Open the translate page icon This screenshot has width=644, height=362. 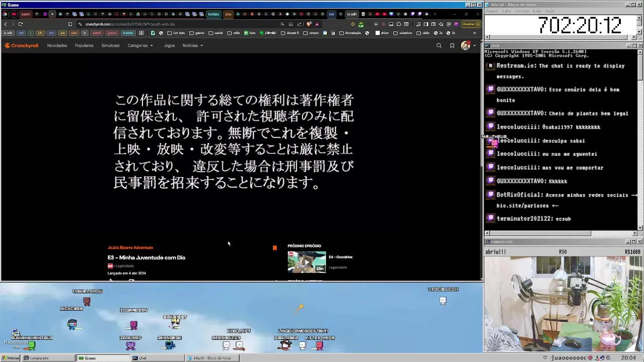(x=282, y=24)
